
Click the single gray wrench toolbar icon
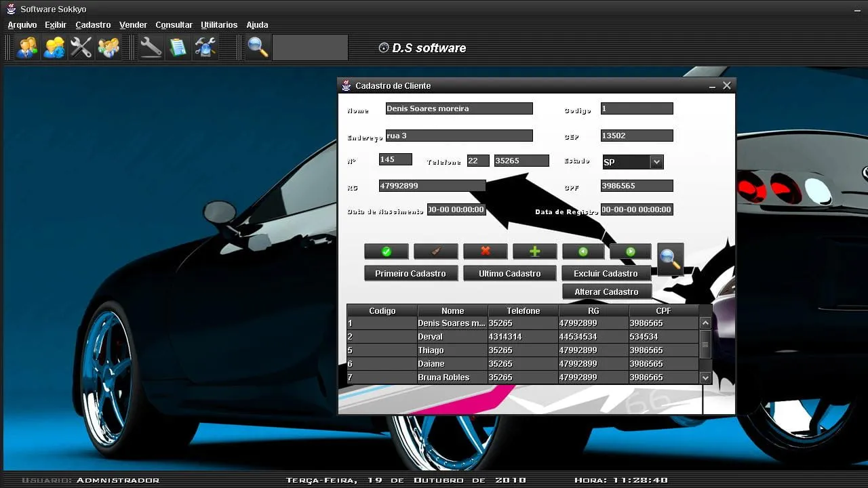pos(151,47)
